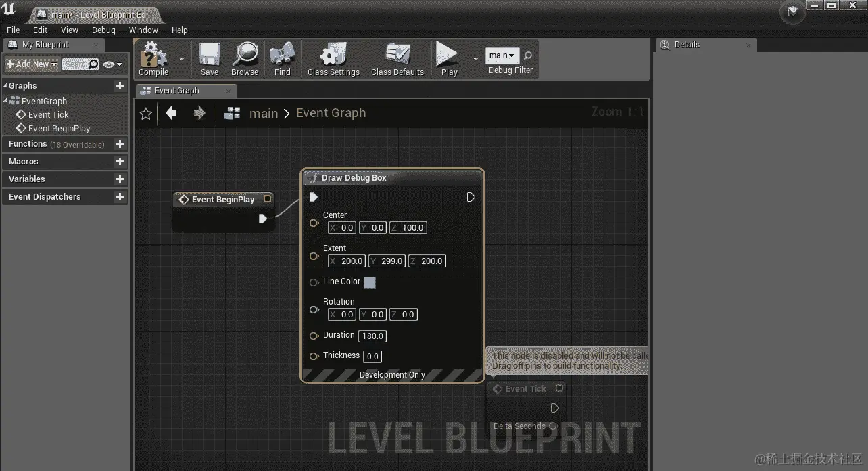Viewport: 868px width, 471px height.
Task: Click the graph breadcrumb grid icon
Action: click(x=232, y=113)
